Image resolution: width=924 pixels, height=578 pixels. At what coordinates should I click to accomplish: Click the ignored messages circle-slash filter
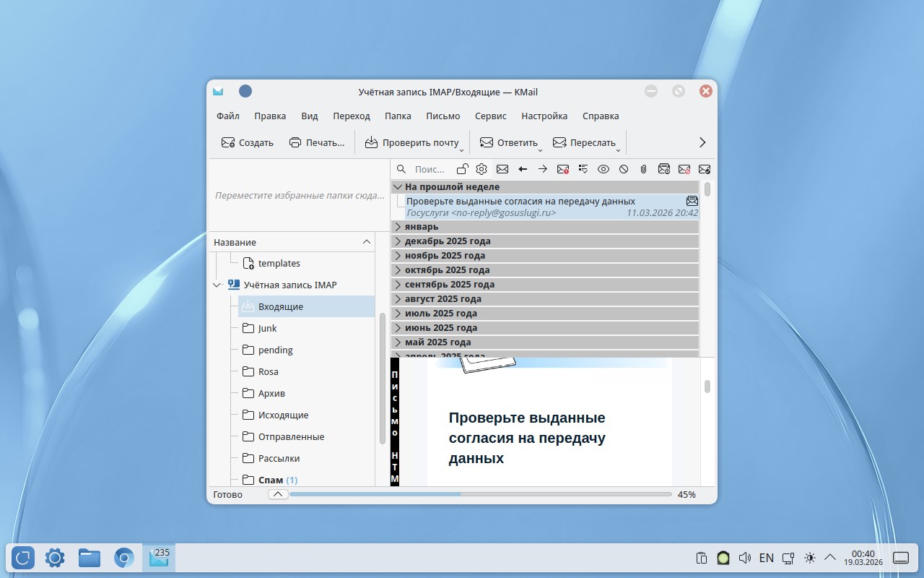click(624, 169)
